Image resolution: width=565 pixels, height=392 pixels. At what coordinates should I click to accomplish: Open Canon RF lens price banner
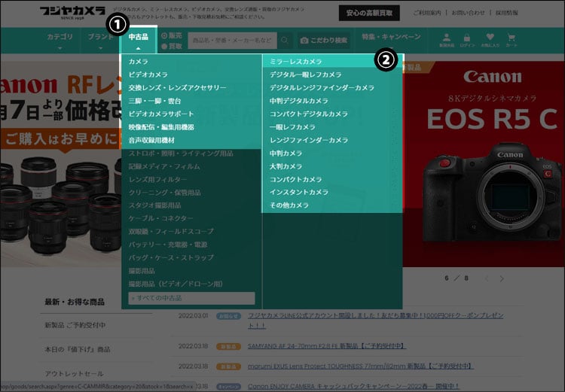click(60, 164)
